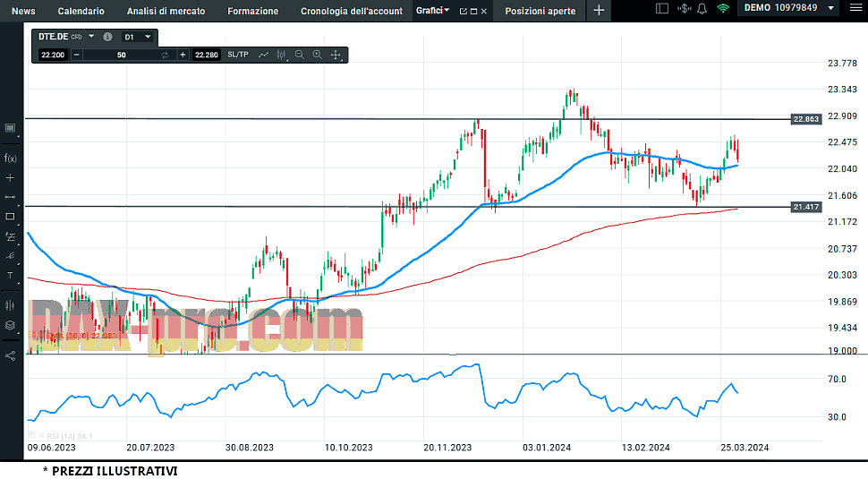Image resolution: width=868 pixels, height=479 pixels.
Task: Select the rectangle shape tool
Action: click(x=10, y=217)
